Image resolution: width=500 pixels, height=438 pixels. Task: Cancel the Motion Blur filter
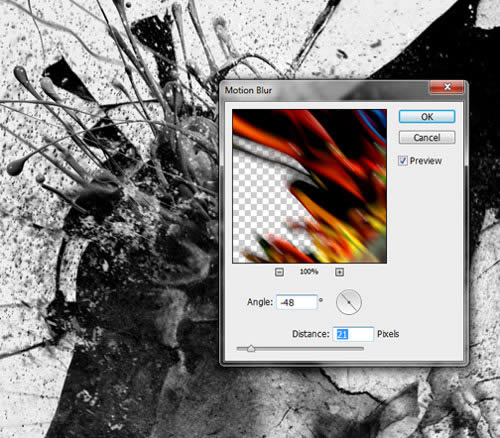[427, 137]
